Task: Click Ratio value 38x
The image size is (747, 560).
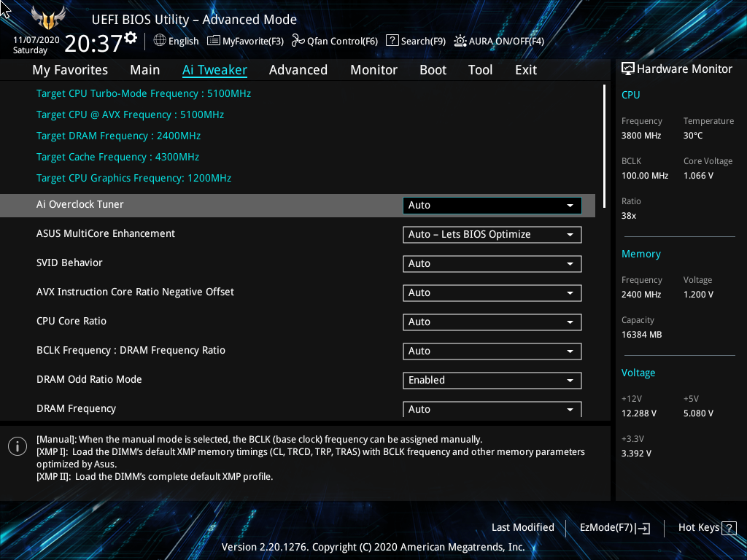Action: [x=629, y=216]
